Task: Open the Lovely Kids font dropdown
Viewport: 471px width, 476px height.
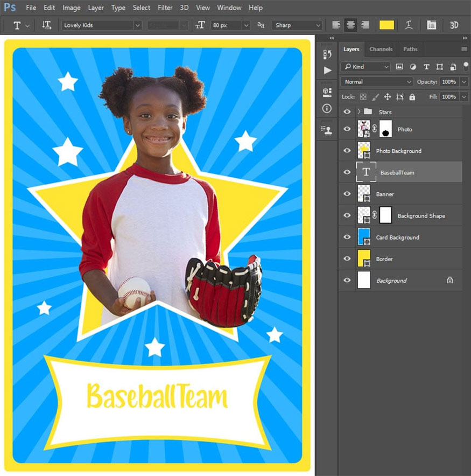Action: coord(137,25)
